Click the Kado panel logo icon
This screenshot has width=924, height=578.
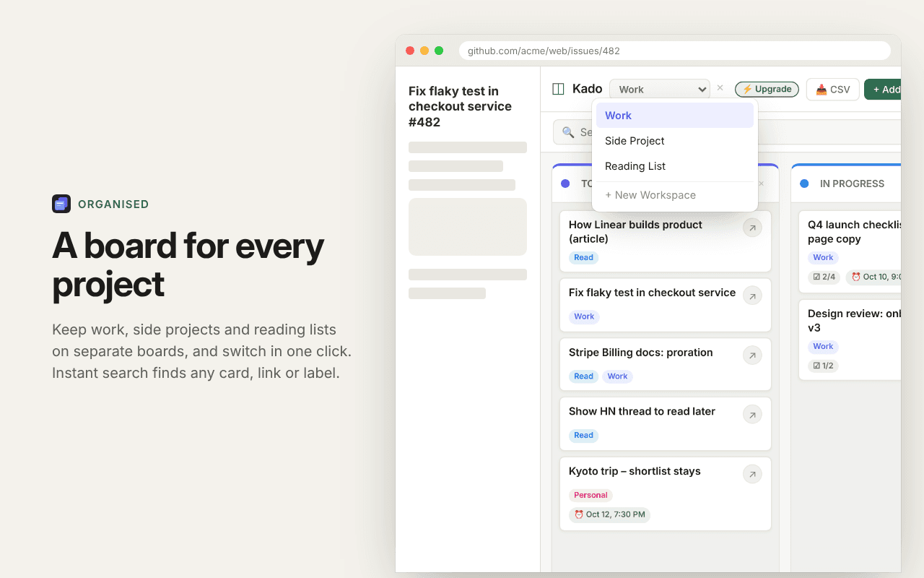tap(558, 89)
